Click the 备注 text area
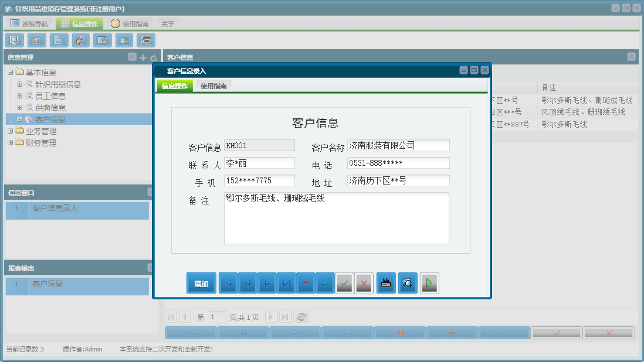 pyautogui.click(x=337, y=218)
